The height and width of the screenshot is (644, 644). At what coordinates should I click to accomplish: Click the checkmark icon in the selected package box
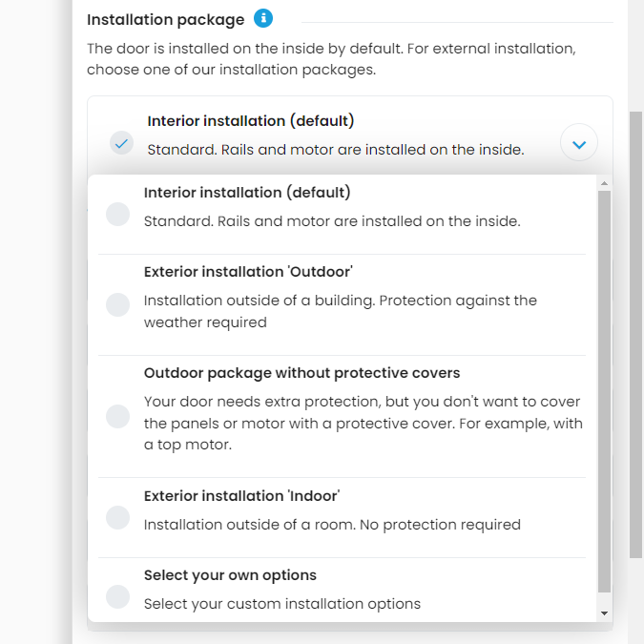tap(121, 143)
